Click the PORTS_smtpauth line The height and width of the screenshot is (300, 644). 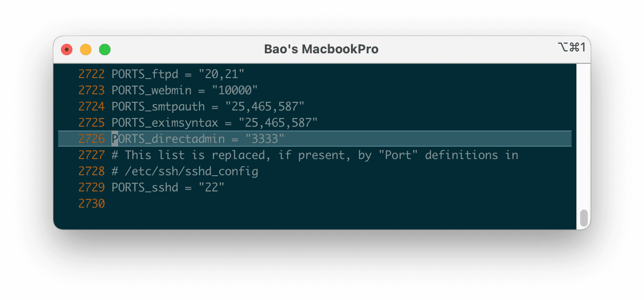pyautogui.click(x=208, y=106)
